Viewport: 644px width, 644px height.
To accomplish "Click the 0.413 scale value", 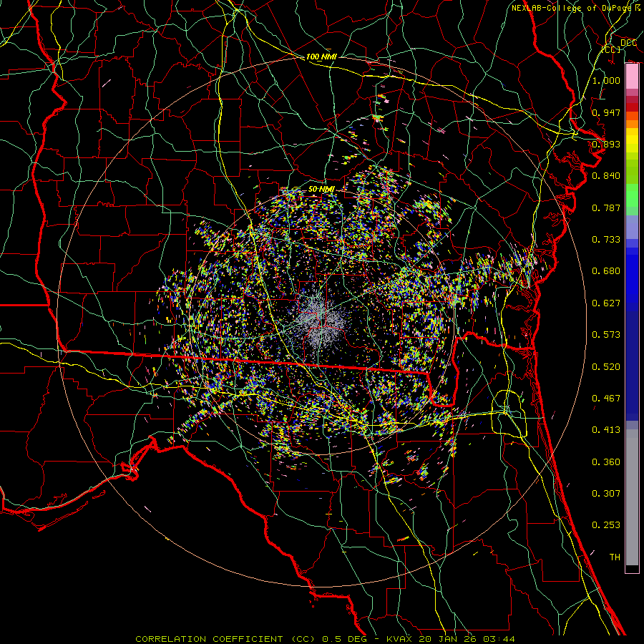I will tap(606, 430).
